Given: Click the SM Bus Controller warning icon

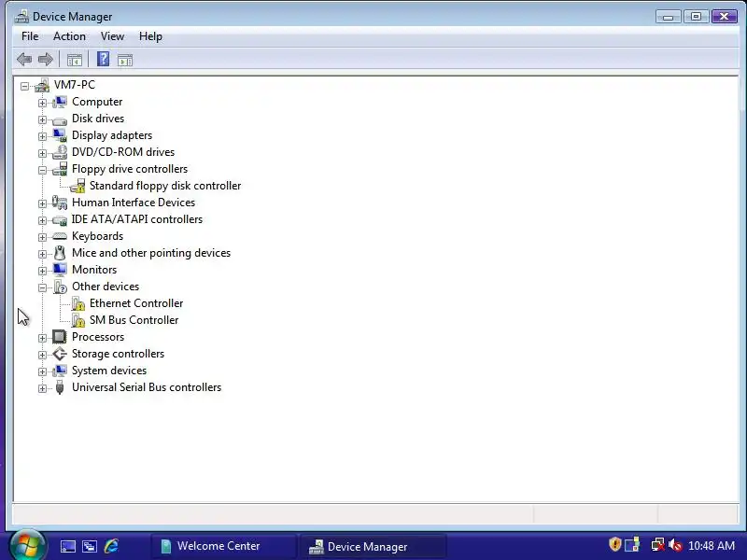Looking at the screenshot, I should tap(78, 320).
